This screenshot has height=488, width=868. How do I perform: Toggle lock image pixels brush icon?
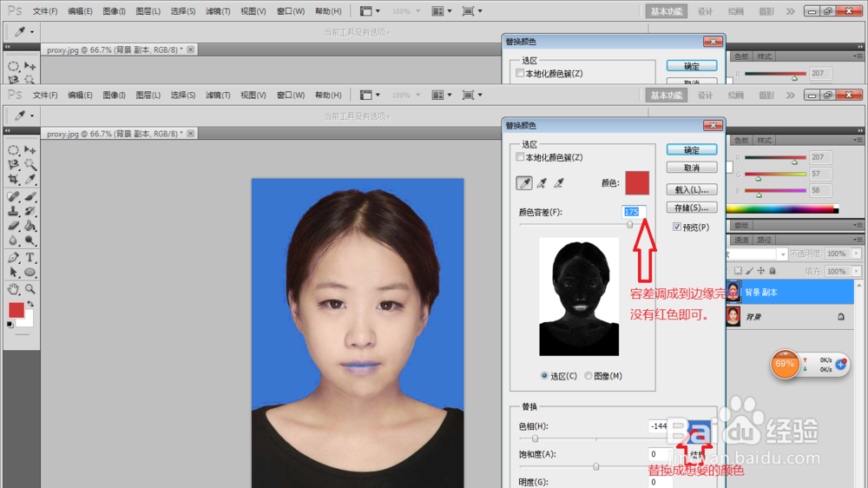click(x=750, y=271)
